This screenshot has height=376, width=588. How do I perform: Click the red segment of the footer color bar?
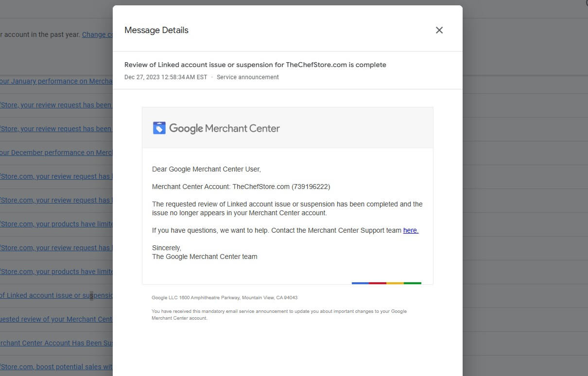(378, 283)
